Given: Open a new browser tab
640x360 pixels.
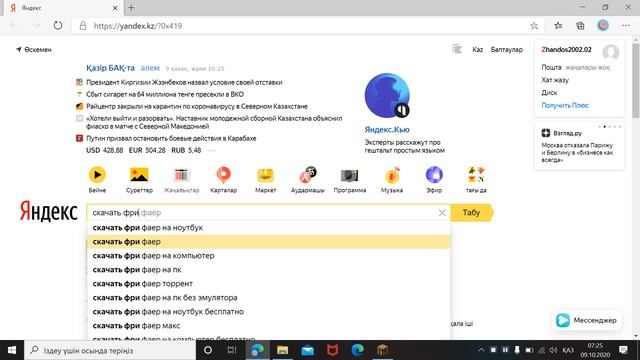Looking at the screenshot, I should 131,8.
